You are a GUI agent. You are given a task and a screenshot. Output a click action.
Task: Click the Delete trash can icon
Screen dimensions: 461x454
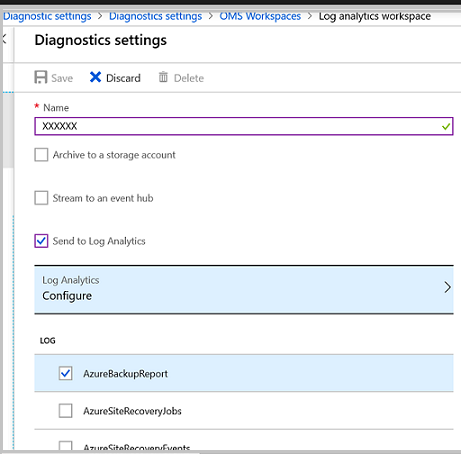click(x=163, y=77)
